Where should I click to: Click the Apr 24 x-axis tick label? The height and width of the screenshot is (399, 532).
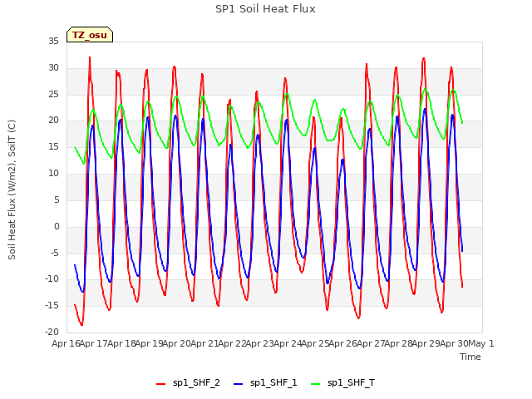coord(288,343)
